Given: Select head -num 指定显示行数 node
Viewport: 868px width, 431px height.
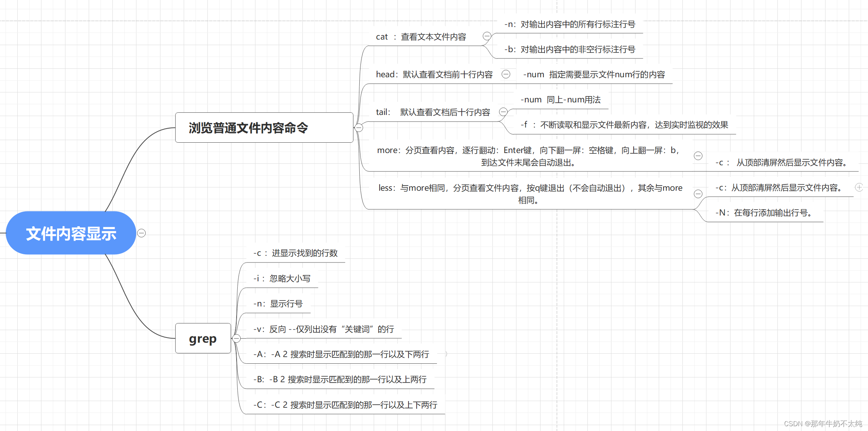Looking at the screenshot, I should pyautogui.click(x=594, y=75).
